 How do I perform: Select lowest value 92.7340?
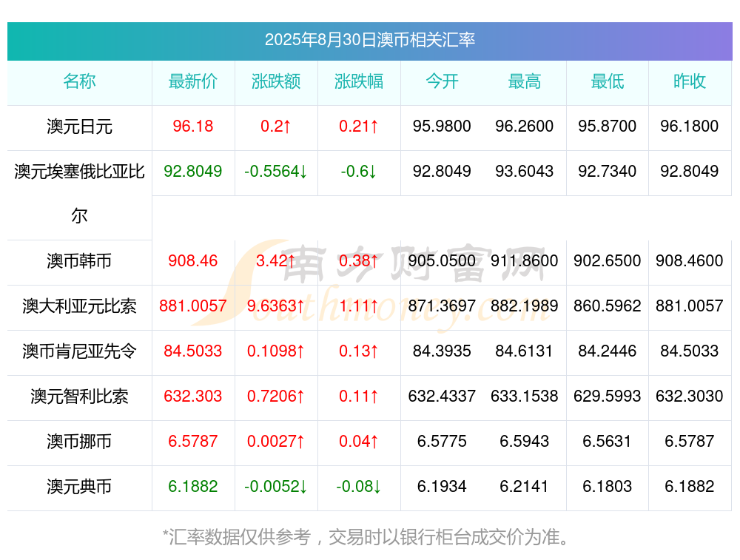(608, 172)
